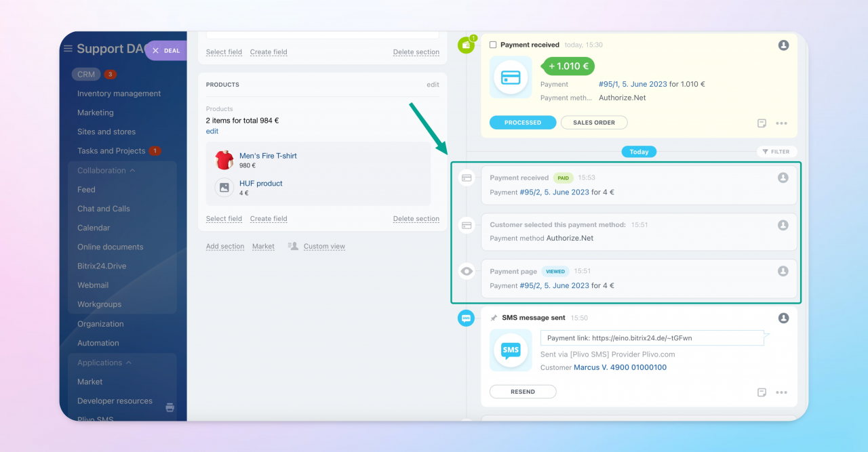Click the payment link input field in the SMS card
Viewport: 868px width, 452px height.
(x=651, y=337)
